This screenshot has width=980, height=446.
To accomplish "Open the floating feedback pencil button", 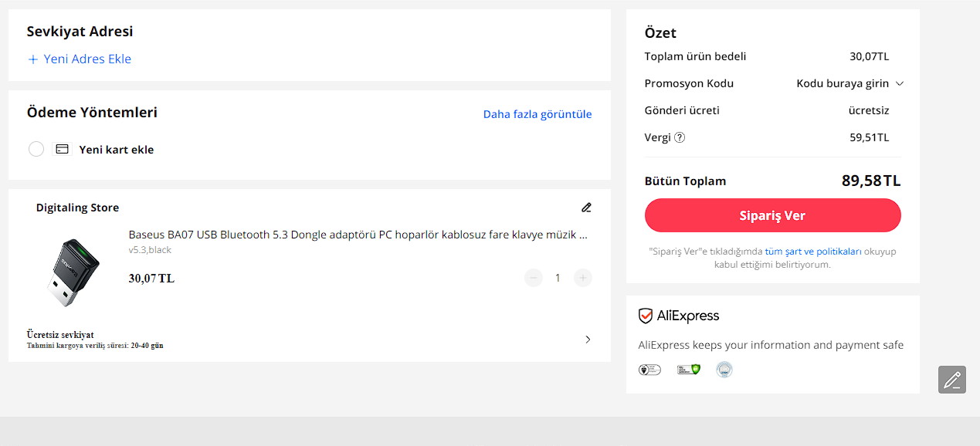I will 952,380.
